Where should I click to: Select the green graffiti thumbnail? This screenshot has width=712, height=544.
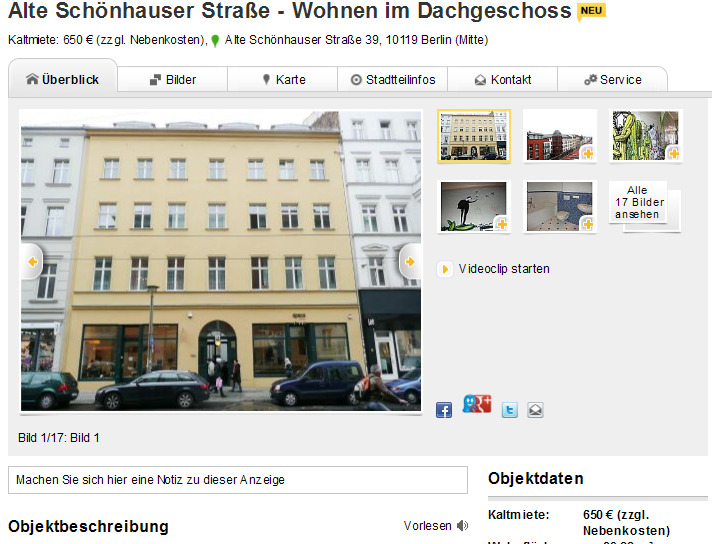[645, 136]
